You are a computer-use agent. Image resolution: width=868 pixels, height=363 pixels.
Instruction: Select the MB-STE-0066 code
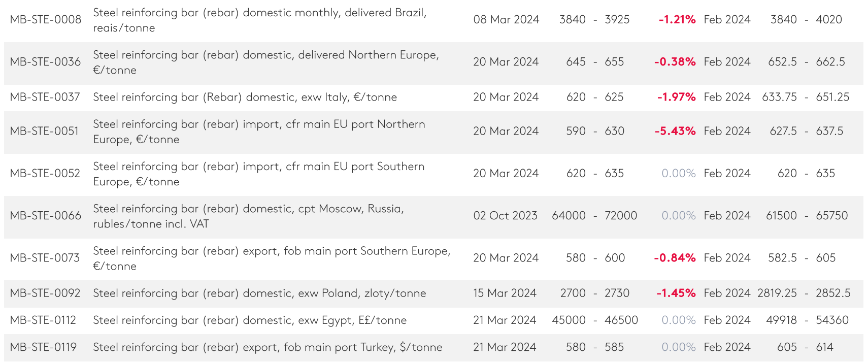point(46,216)
